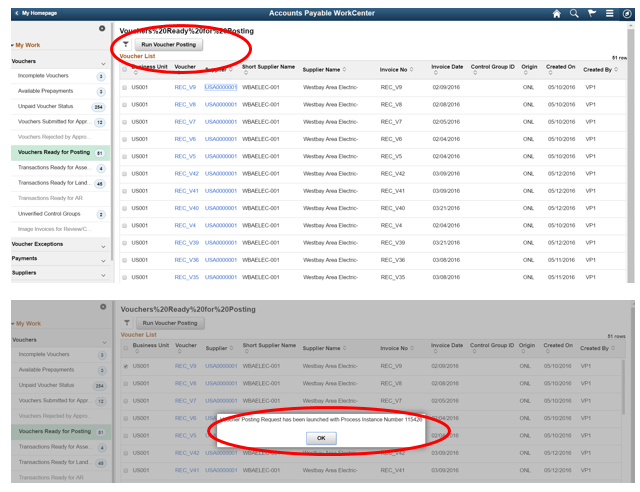This screenshot has height=492, width=640.
Task: Click the undimmed voucher list vertical scrollbar
Action: 631,155
